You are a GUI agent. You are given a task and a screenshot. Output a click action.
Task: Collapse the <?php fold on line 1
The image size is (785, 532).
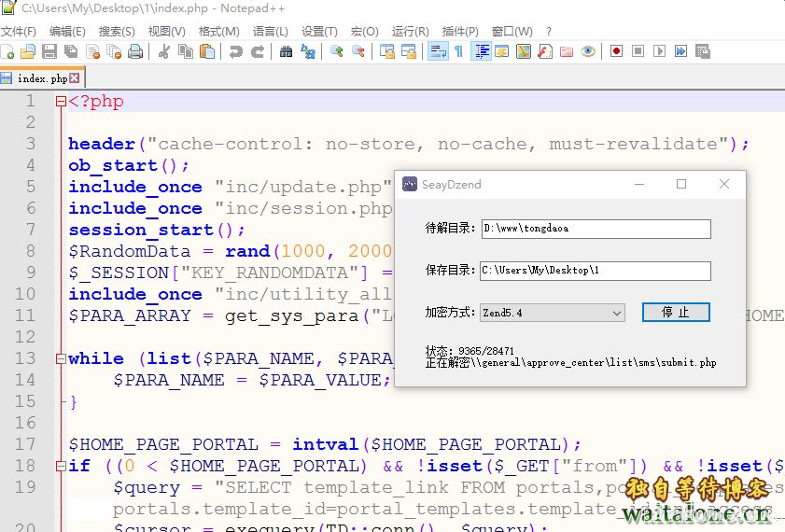pos(61,102)
